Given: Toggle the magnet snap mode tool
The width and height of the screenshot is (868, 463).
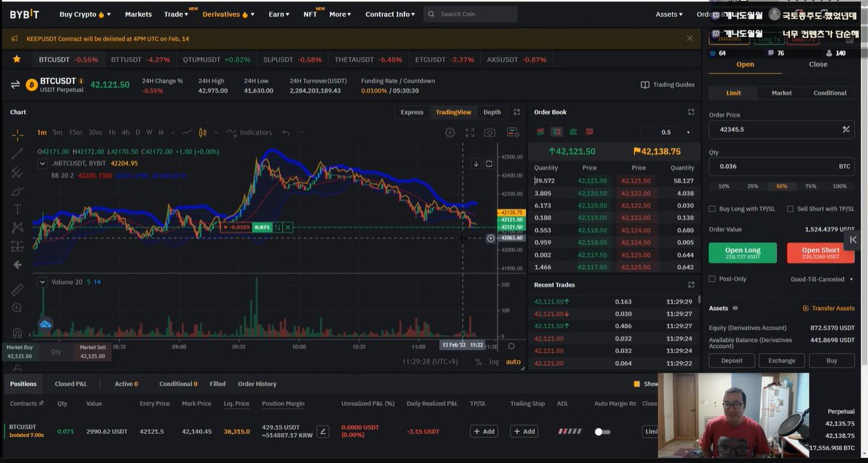Looking at the screenshot, I should [x=17, y=333].
